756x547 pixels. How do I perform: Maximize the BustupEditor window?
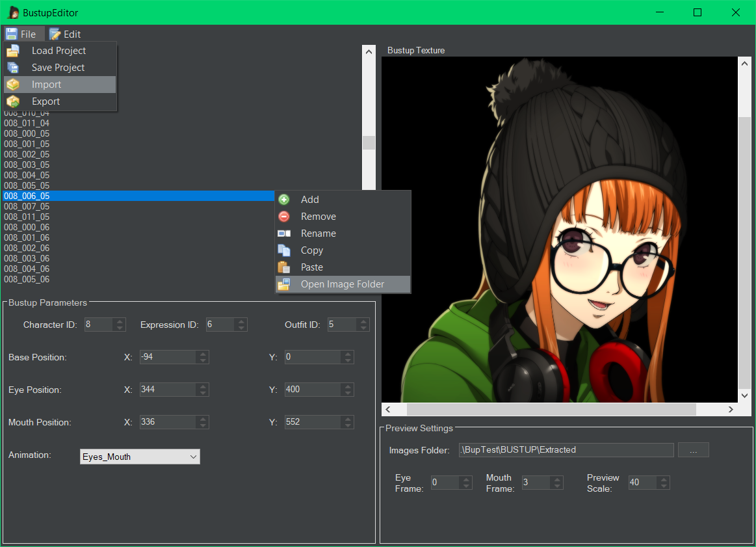pos(697,12)
